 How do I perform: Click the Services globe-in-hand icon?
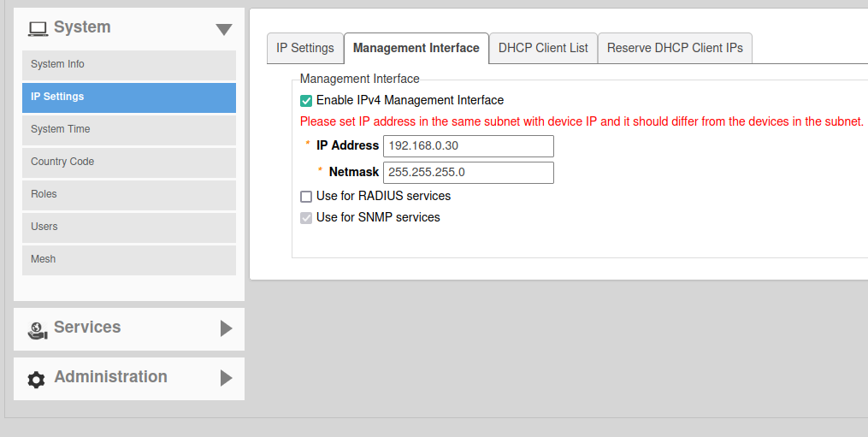(37, 329)
